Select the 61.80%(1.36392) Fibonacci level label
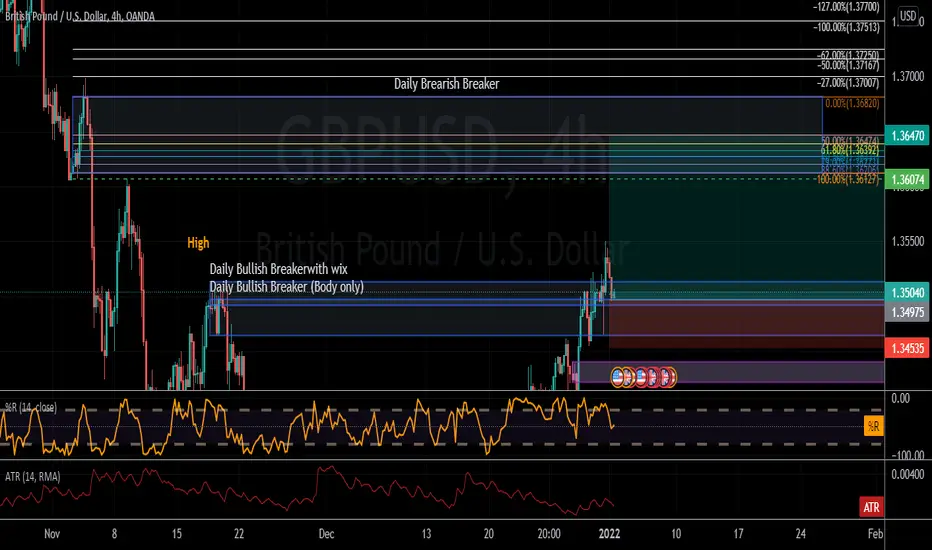This screenshot has height=550, width=932. pyautogui.click(x=850, y=150)
